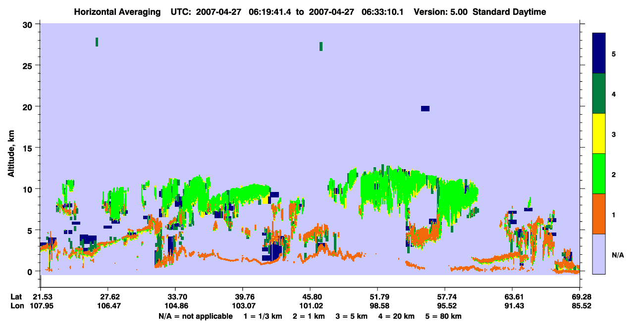Click the dark green level 4 legend swatch
The width and height of the screenshot is (644, 330).
click(x=599, y=94)
